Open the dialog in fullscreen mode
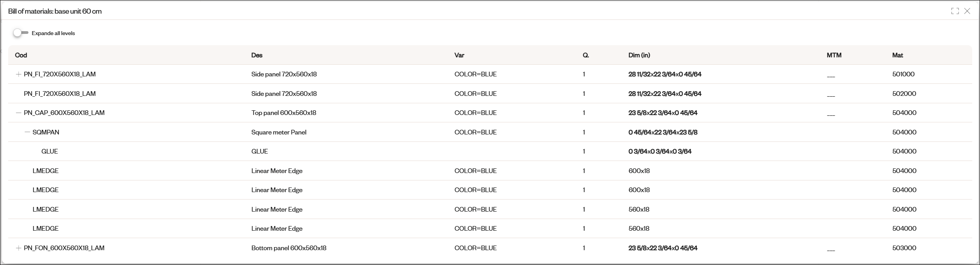Image resolution: width=980 pixels, height=265 pixels. click(955, 11)
